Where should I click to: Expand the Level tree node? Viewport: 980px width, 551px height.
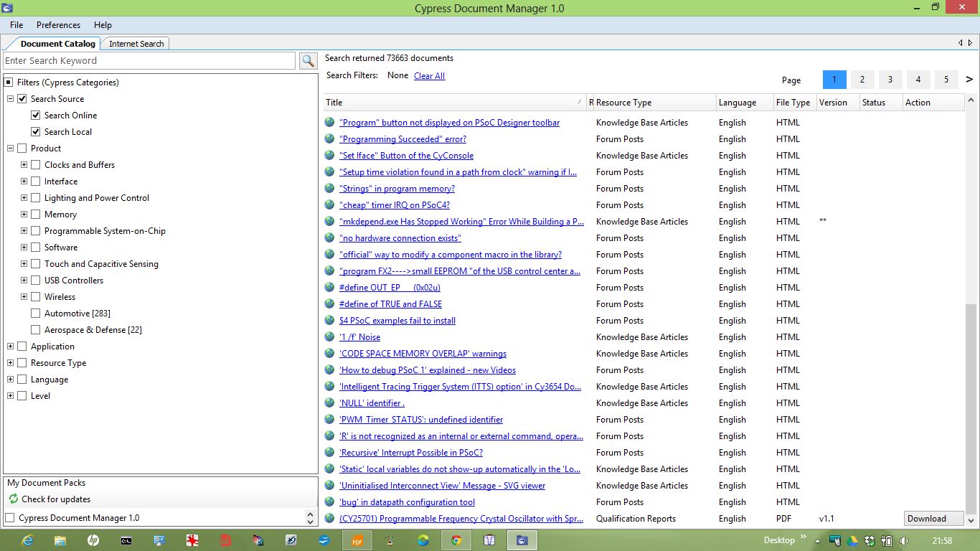click(10, 395)
